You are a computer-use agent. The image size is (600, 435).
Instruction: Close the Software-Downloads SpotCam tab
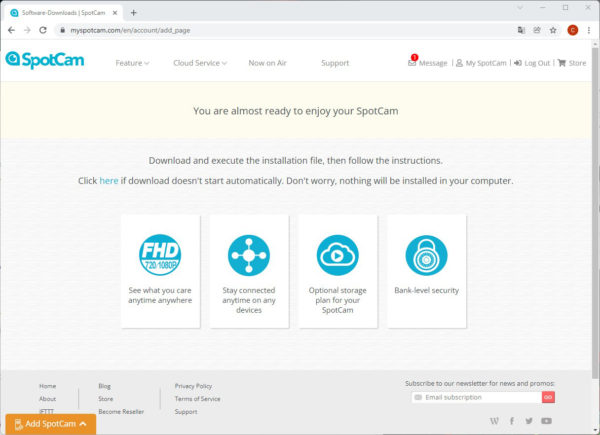tap(115, 13)
